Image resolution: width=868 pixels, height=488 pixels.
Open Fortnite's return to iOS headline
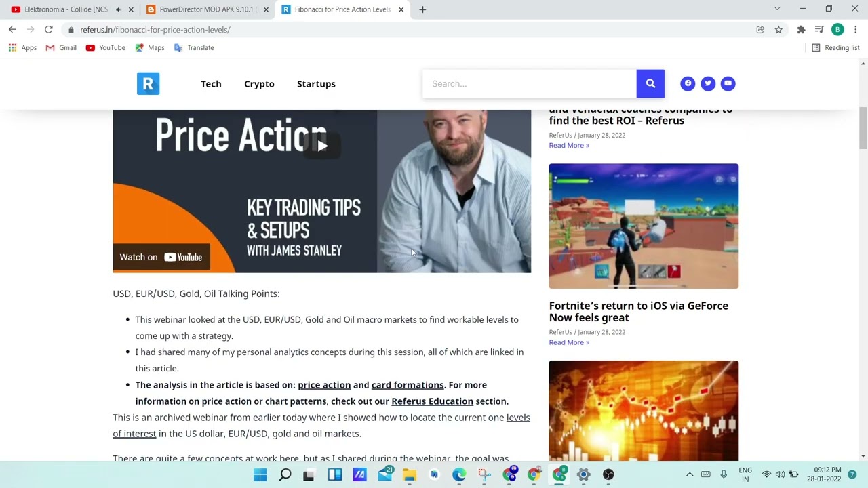click(638, 311)
